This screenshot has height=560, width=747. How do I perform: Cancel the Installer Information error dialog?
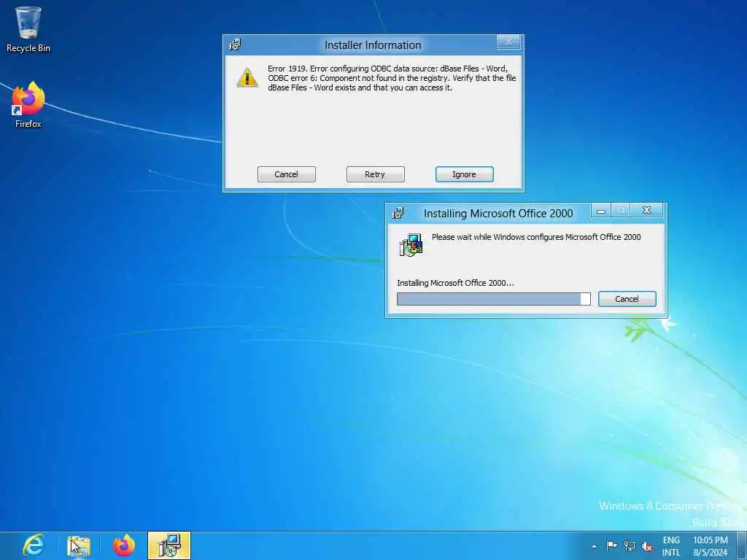point(286,174)
